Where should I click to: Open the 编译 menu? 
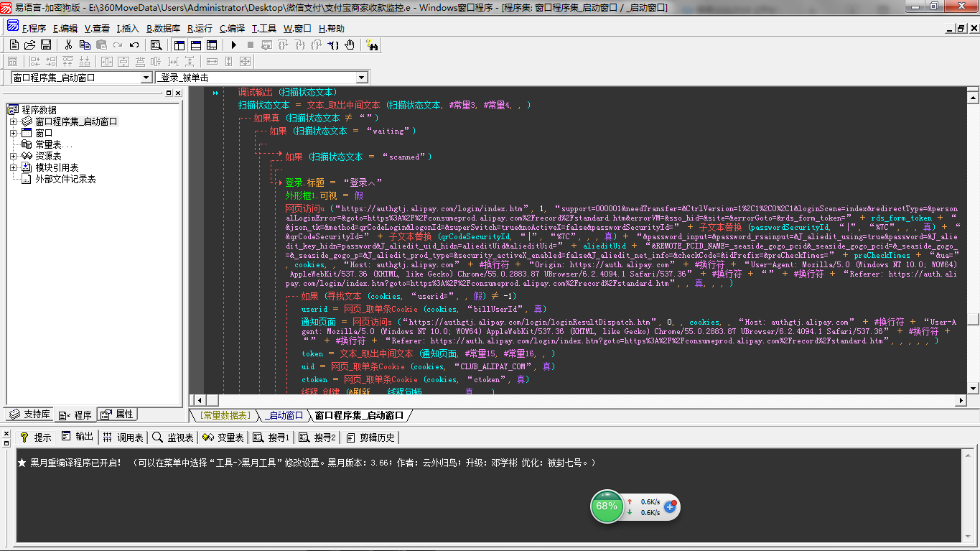(232, 29)
